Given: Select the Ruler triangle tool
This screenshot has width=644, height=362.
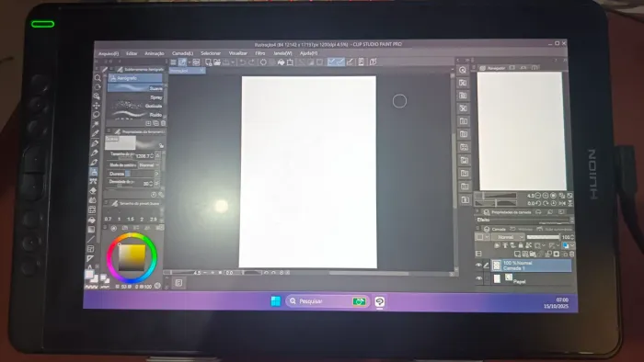Looking at the screenshot, I should pyautogui.click(x=90, y=258).
